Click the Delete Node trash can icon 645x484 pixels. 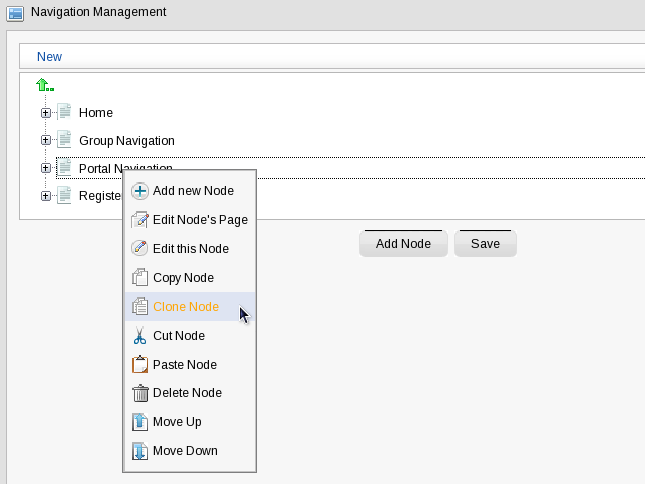140,393
